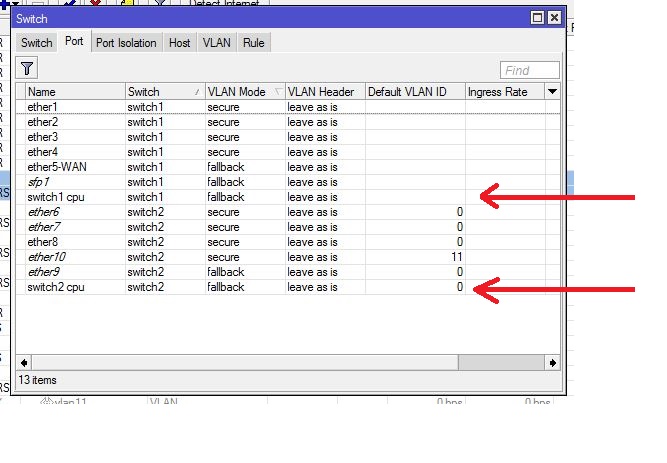This screenshot has height=463, width=667.
Task: Sort by the Name column header
Action: [75, 91]
